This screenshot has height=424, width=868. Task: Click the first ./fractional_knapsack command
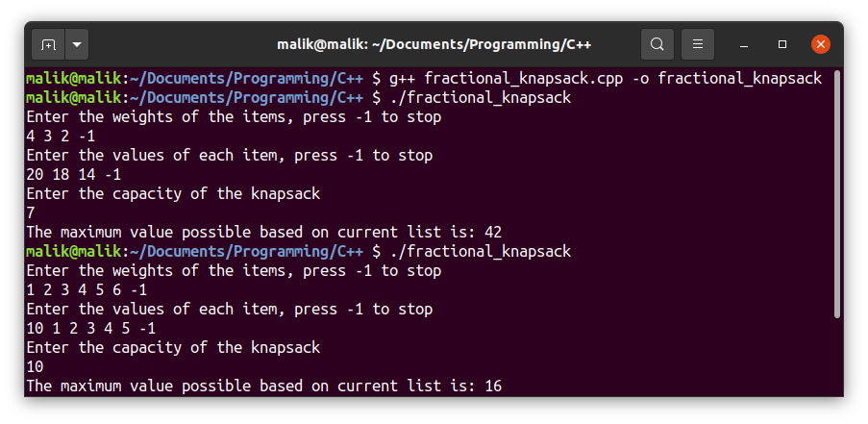coord(481,98)
